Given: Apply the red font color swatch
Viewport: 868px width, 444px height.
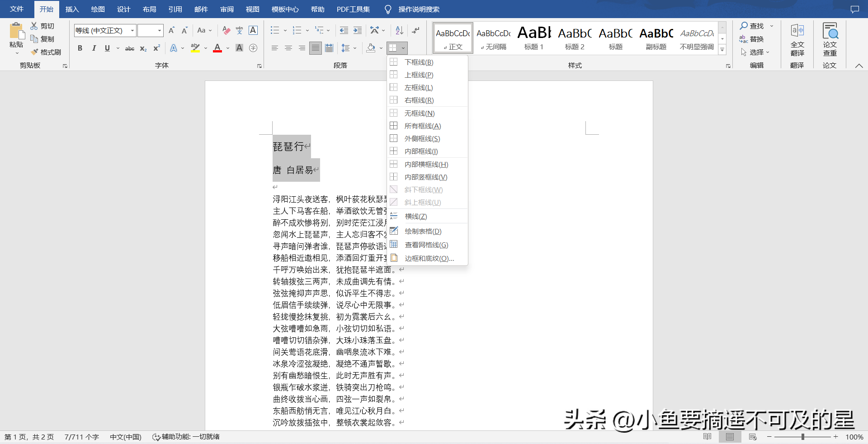Looking at the screenshot, I should [217, 48].
